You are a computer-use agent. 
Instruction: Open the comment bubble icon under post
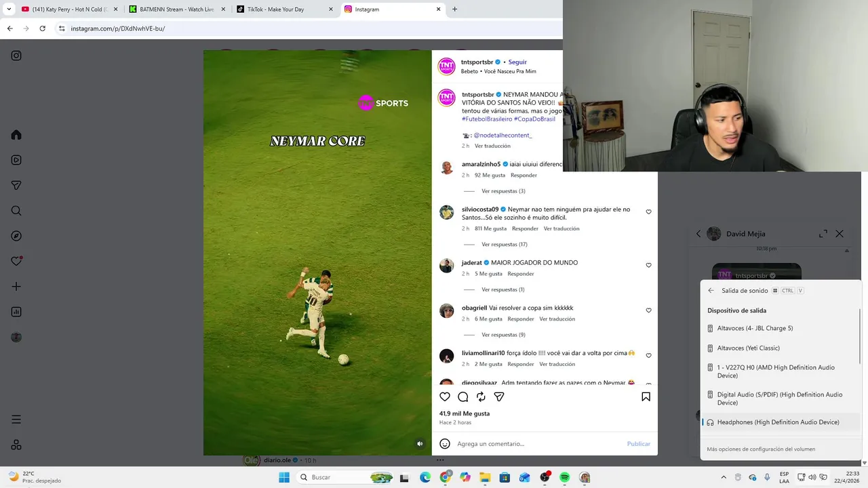(463, 396)
